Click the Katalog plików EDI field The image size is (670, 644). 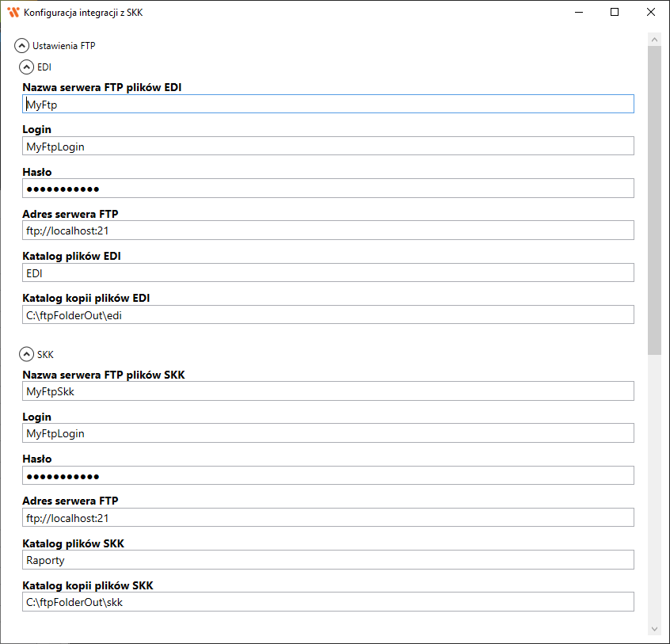[328, 272]
